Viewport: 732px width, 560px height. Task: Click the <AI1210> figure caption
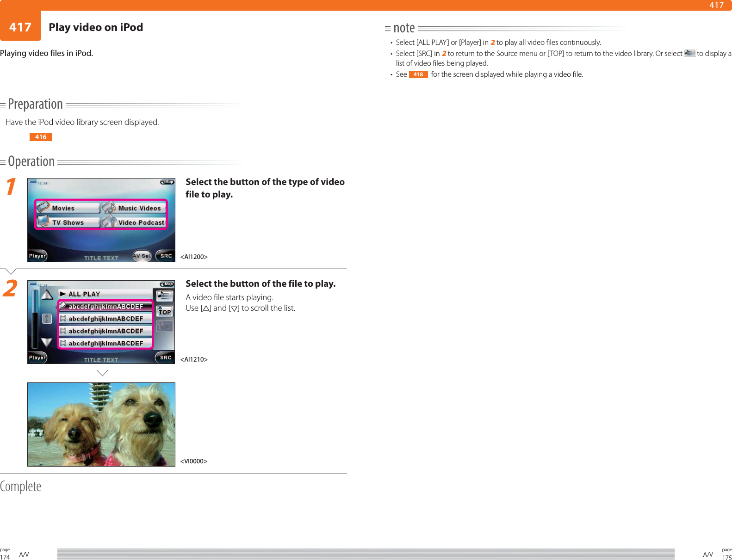coord(194,359)
